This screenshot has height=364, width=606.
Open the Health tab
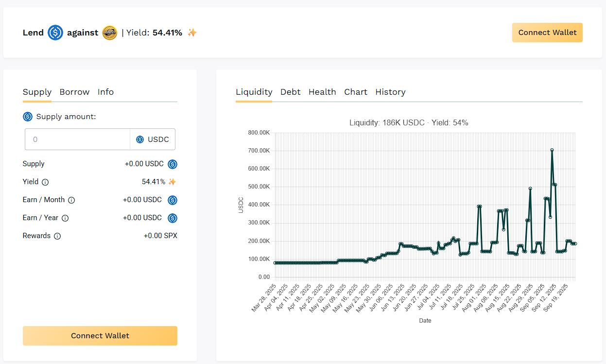click(x=322, y=92)
